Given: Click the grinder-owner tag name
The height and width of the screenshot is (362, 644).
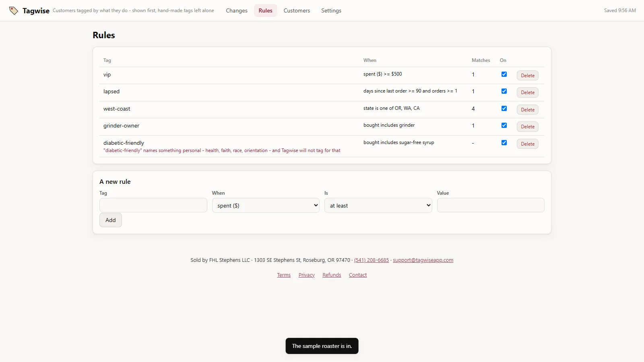Looking at the screenshot, I should [x=121, y=126].
